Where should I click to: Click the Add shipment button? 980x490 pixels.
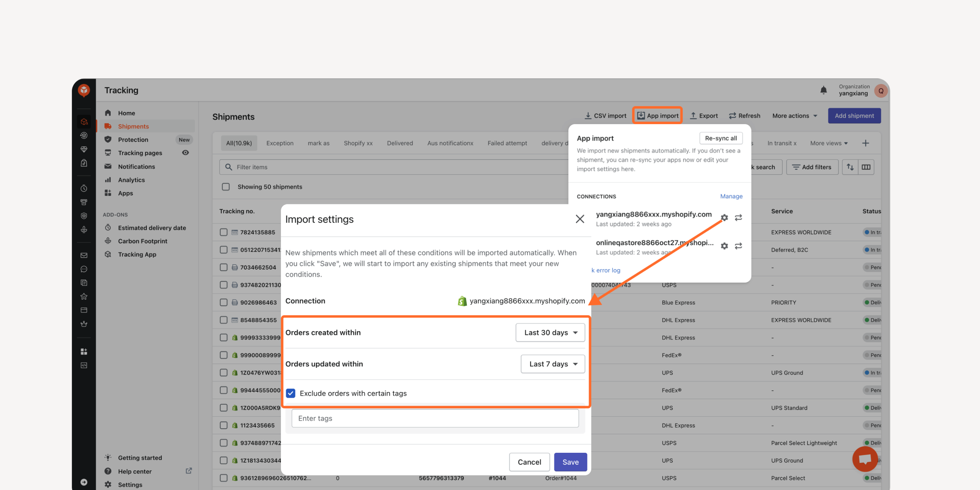coord(854,115)
